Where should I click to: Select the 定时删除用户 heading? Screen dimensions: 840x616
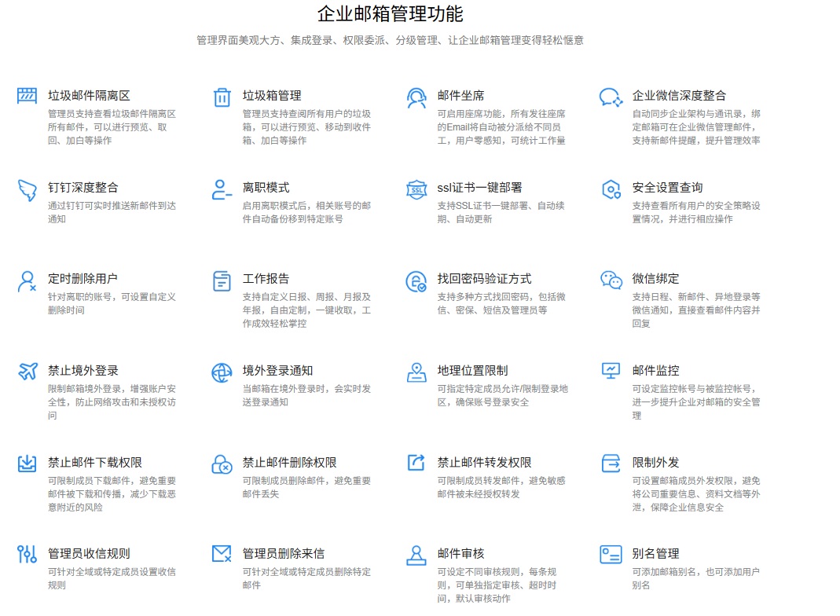tap(83, 279)
